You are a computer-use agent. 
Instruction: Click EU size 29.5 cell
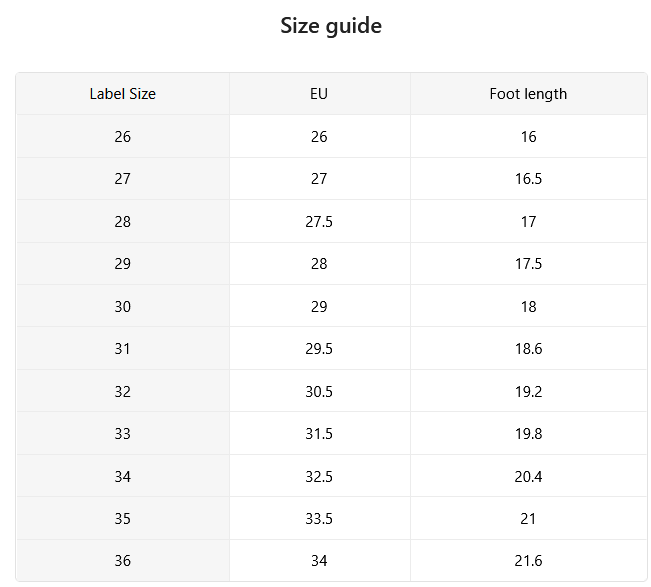pyautogui.click(x=320, y=349)
